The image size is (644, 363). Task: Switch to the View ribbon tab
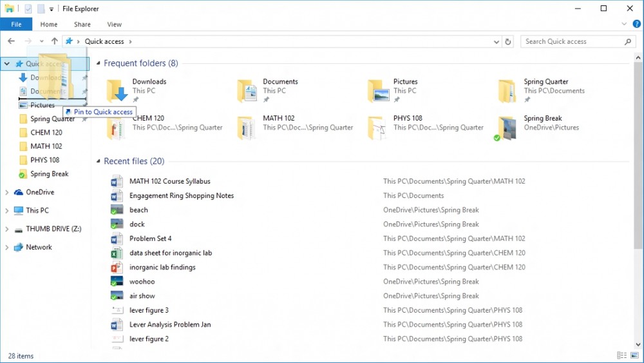pos(114,25)
